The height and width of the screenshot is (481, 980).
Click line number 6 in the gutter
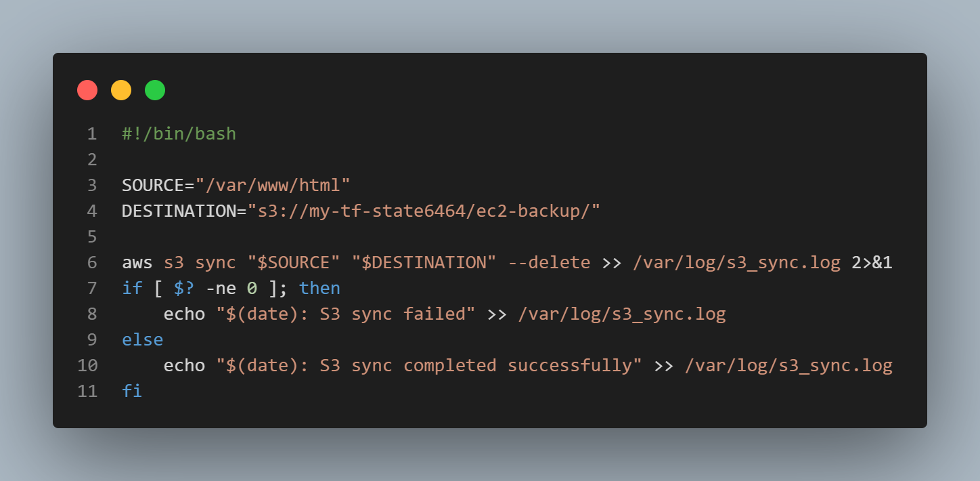[x=91, y=262]
